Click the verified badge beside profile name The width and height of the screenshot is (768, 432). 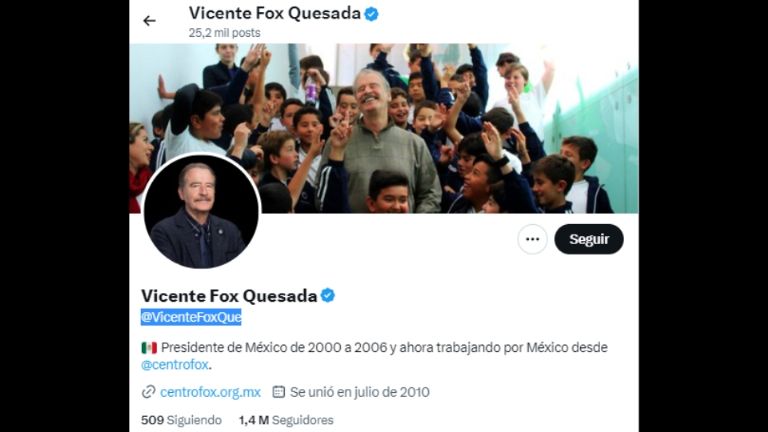(x=328, y=295)
